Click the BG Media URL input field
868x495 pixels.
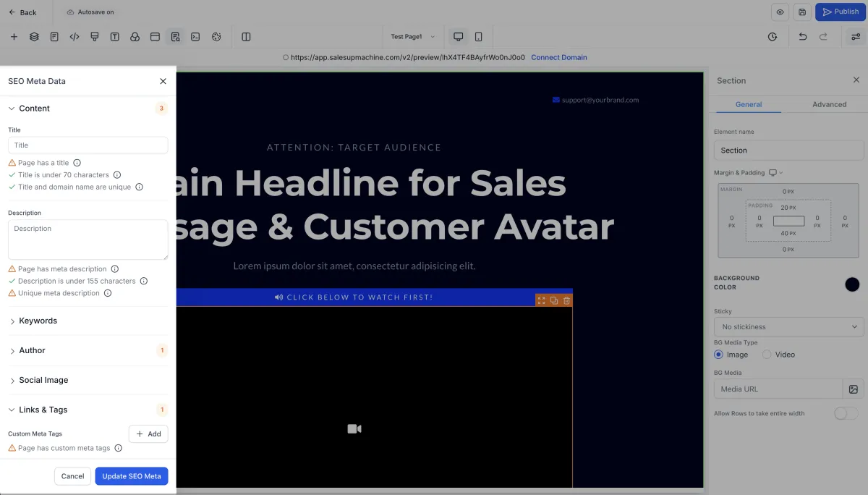point(778,389)
